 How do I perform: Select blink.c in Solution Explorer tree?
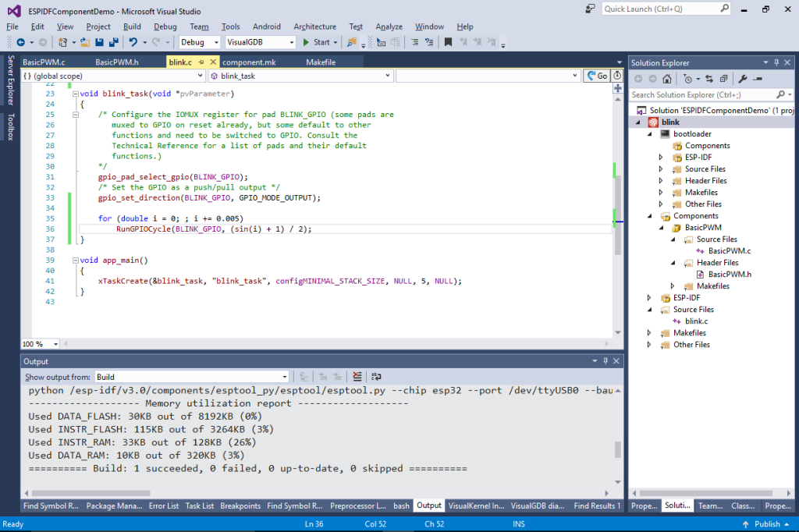[696, 321]
